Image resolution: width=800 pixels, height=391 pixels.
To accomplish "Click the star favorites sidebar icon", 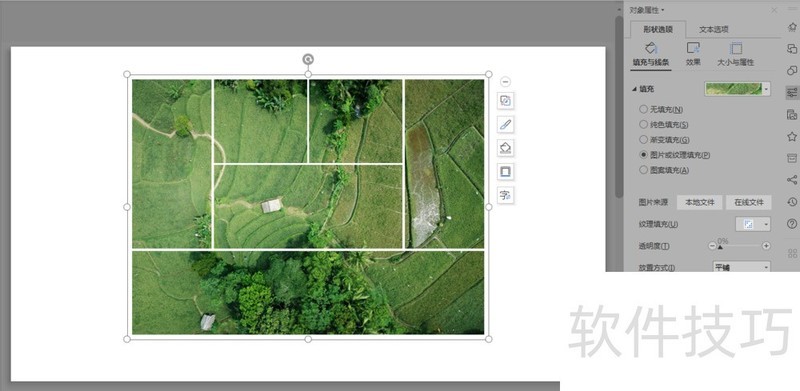I will [792, 136].
